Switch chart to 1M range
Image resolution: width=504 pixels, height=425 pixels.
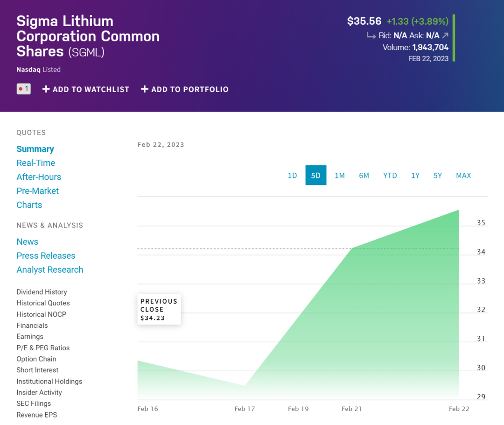click(x=340, y=176)
